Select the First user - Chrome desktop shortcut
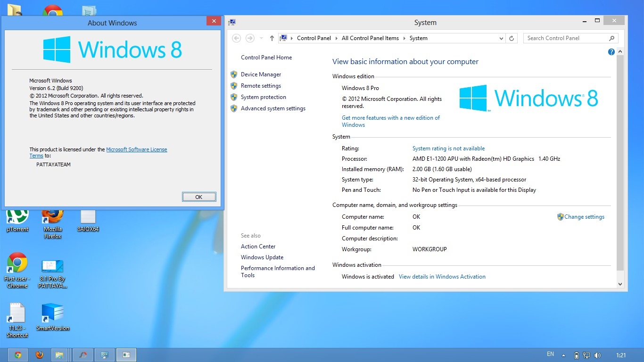 (x=17, y=271)
